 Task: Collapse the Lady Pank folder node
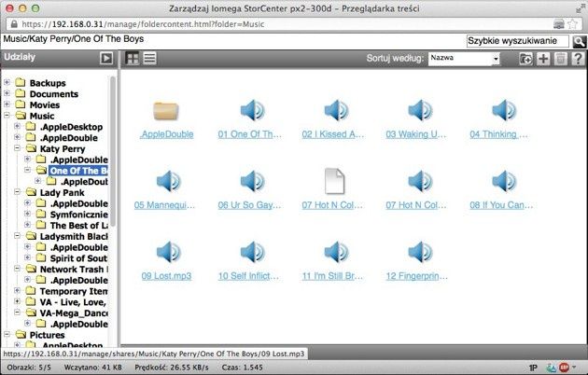(17, 192)
